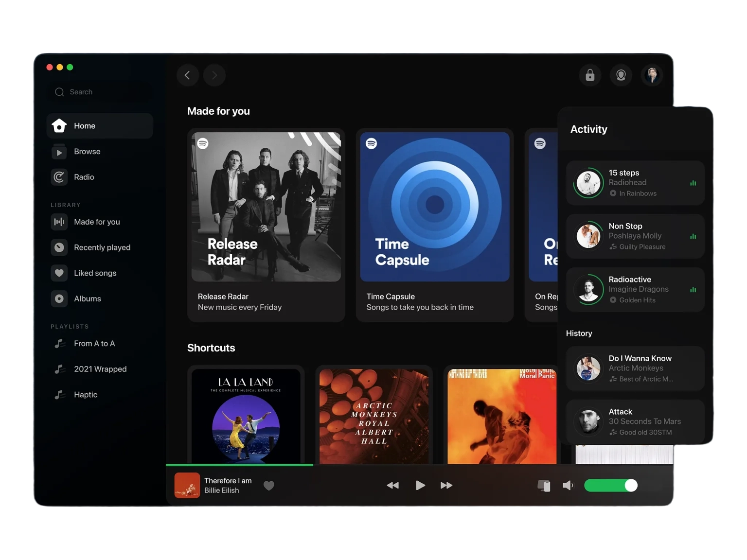Skip to the next track
747x560 pixels.
(x=446, y=486)
